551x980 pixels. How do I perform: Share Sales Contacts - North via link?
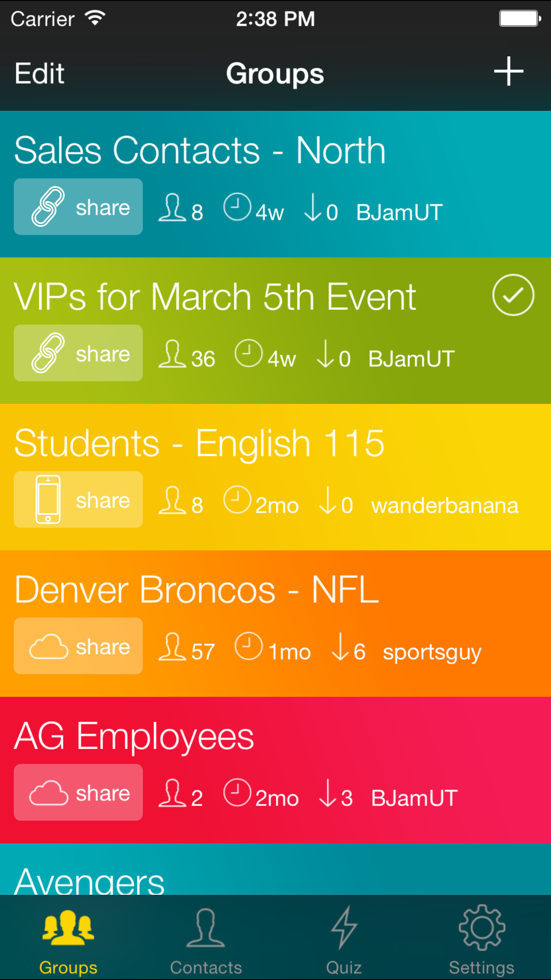(79, 207)
